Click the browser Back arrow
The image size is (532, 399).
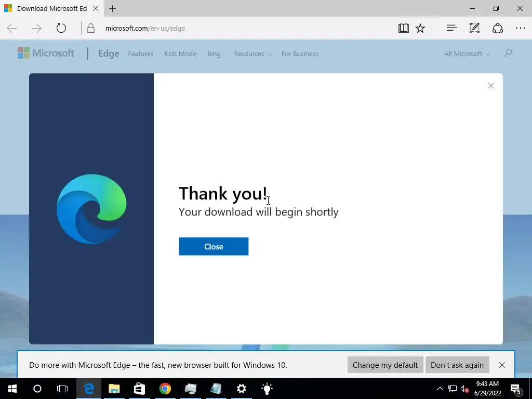coord(12,28)
